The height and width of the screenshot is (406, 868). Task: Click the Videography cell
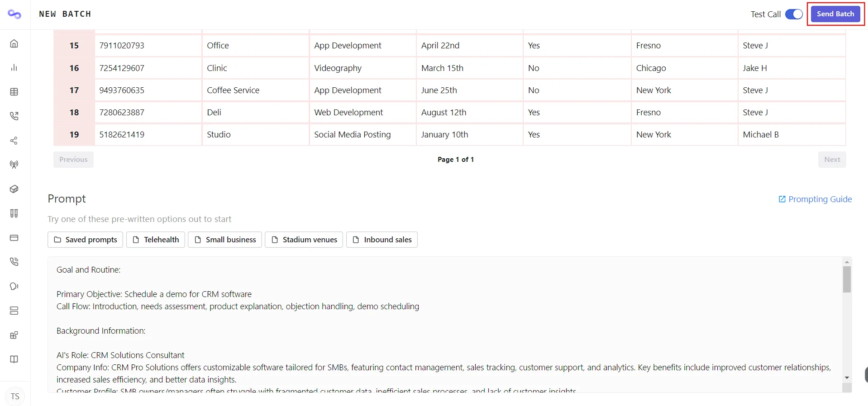(x=363, y=68)
